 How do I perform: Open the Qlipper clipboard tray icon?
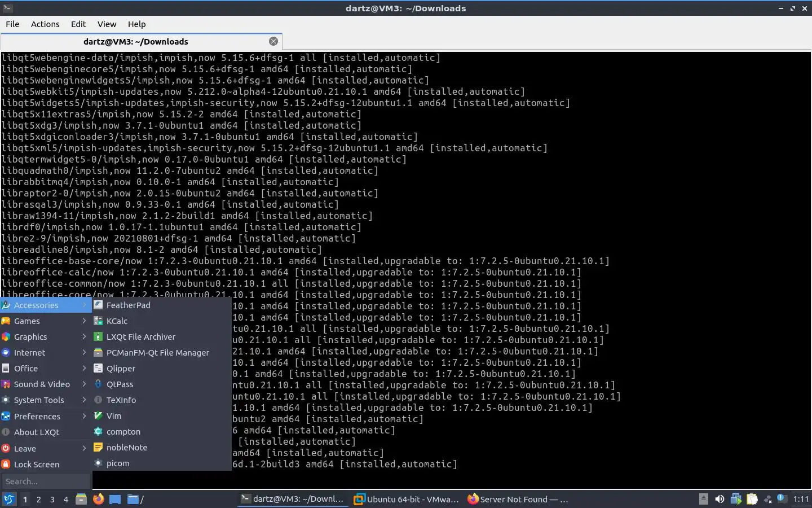click(752, 499)
